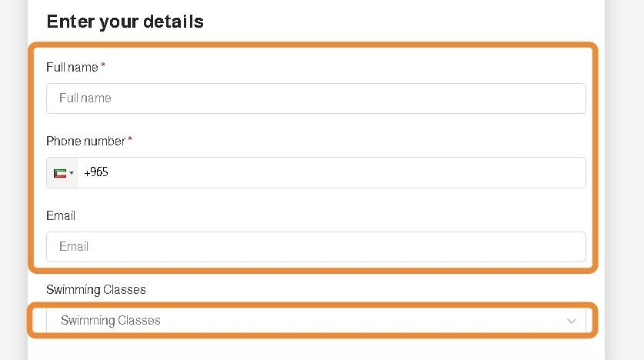644x360 pixels.
Task: Open the country code selector arrow
Action: [x=72, y=173]
